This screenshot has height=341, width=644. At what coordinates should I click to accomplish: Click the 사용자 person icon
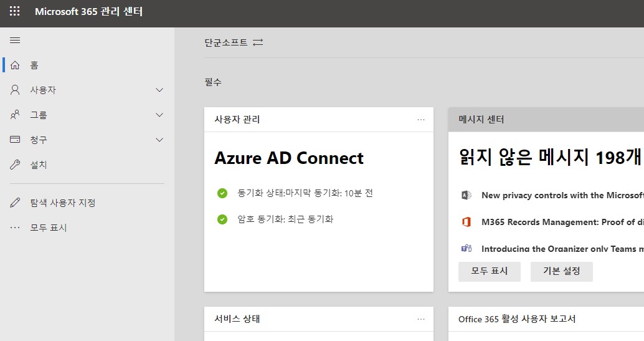point(15,90)
